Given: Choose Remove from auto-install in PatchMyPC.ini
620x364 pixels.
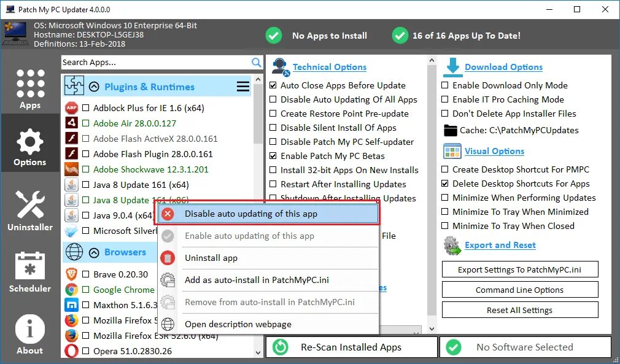Looking at the screenshot, I should pos(268,303).
